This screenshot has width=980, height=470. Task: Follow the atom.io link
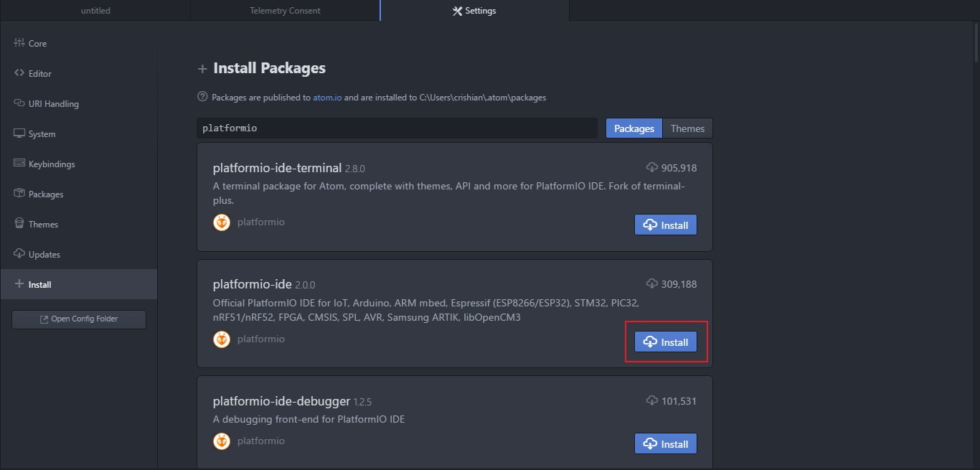[327, 98]
